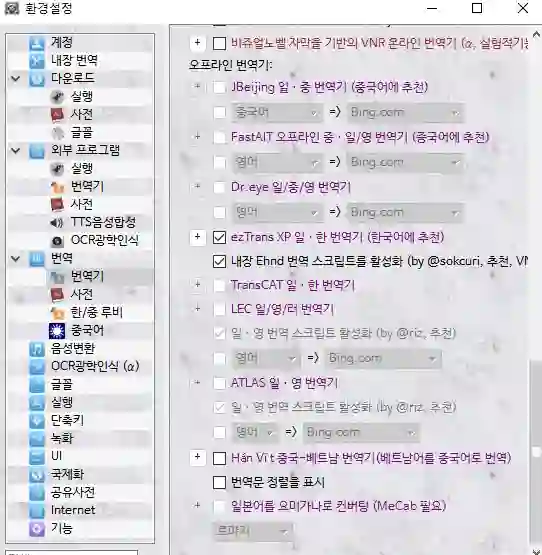Screen dimensions: 542x555
Task: Click the TTS음성합성 speaker icon
Action: click(x=57, y=223)
